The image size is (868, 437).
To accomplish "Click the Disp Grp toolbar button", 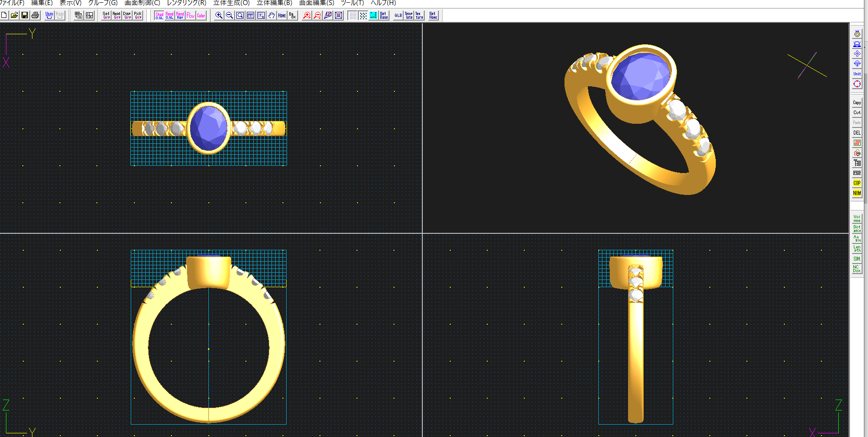I will (128, 16).
